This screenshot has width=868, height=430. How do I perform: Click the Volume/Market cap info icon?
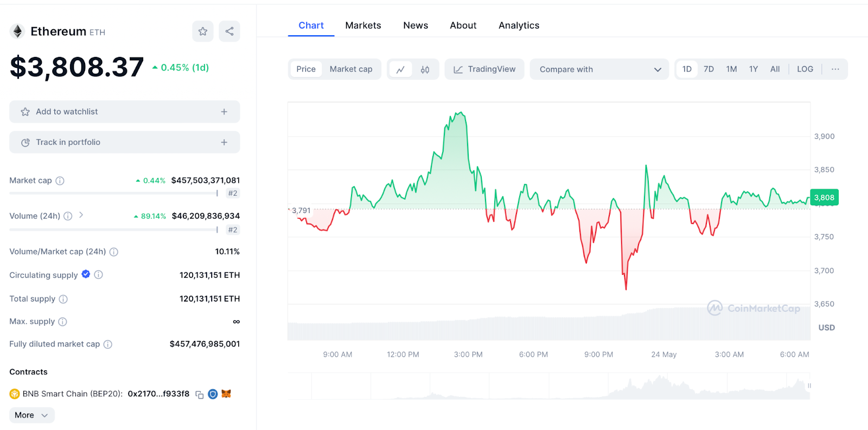pyautogui.click(x=114, y=252)
